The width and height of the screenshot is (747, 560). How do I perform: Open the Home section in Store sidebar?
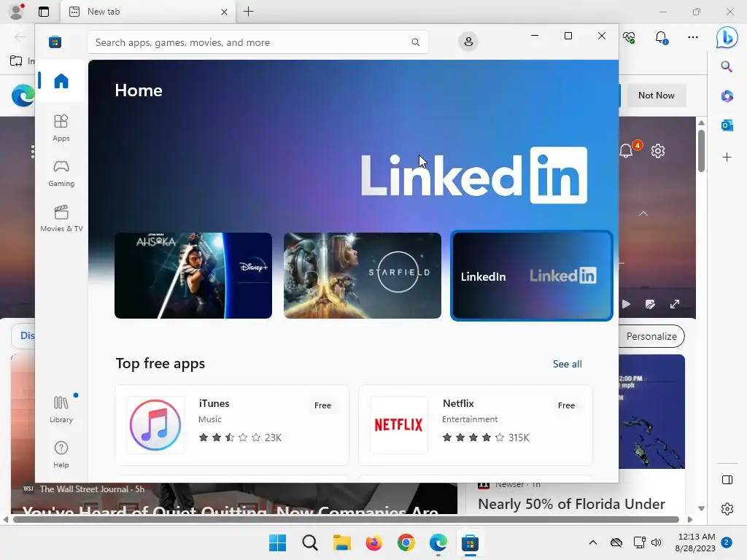click(x=61, y=80)
